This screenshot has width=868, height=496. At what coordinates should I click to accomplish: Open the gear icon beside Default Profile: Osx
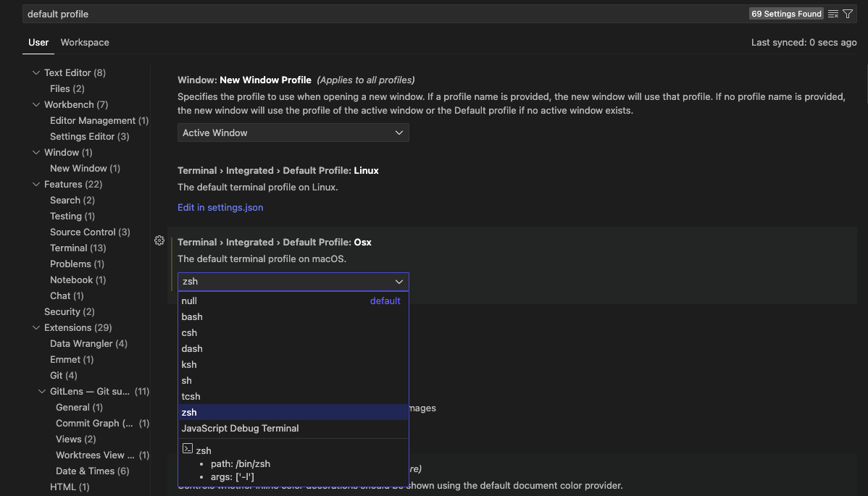point(159,240)
